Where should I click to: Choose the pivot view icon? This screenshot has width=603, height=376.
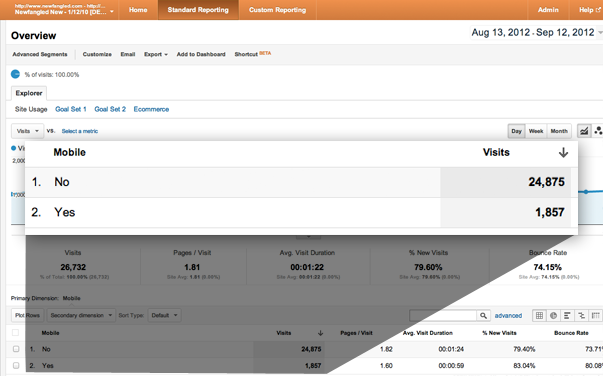tap(595, 316)
